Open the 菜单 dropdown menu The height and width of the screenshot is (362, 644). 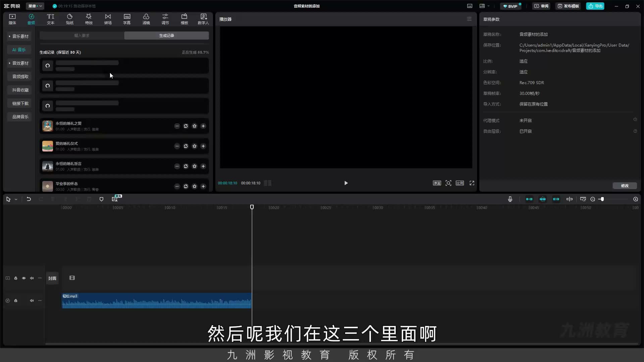point(35,6)
